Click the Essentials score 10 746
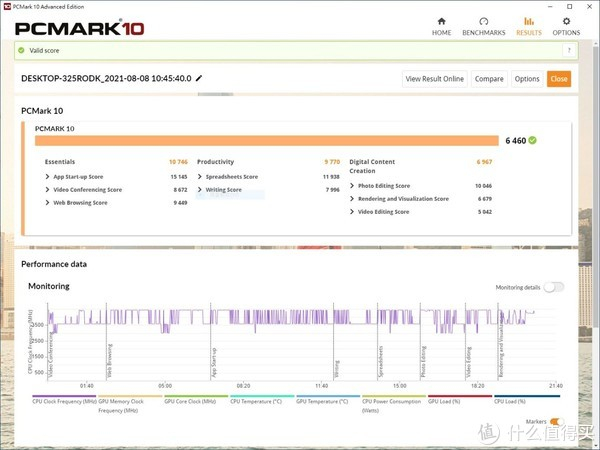 coord(178,162)
